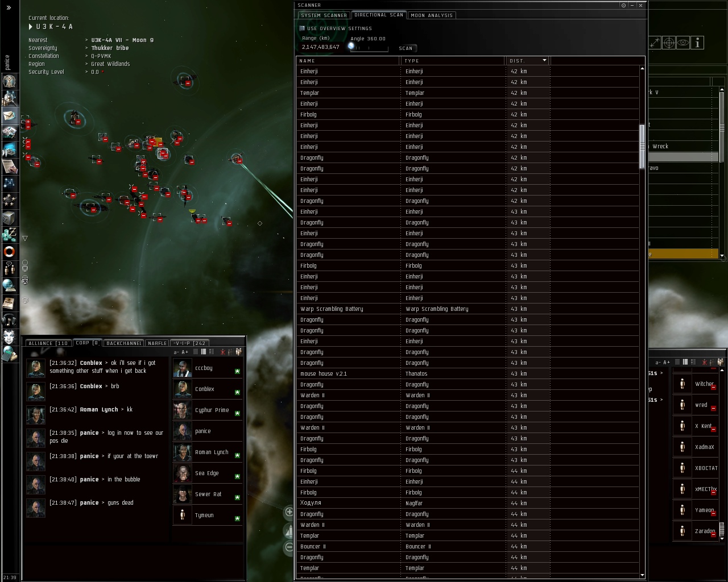
Task: Open the wallet coins icon
Action: [x=9, y=235]
